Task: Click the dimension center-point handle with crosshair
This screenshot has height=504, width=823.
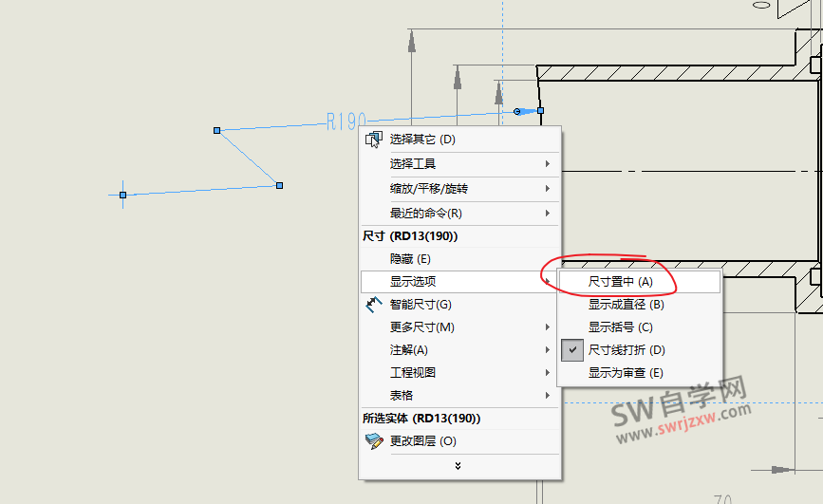Action: point(122,195)
